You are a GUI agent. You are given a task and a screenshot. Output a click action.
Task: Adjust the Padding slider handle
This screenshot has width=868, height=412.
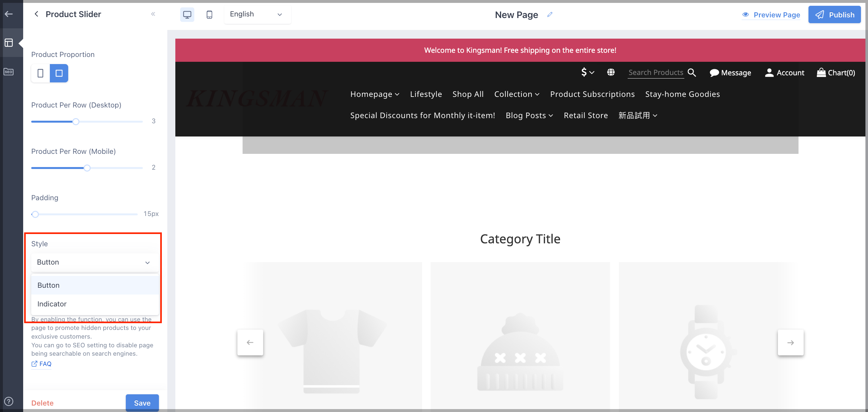tap(35, 214)
